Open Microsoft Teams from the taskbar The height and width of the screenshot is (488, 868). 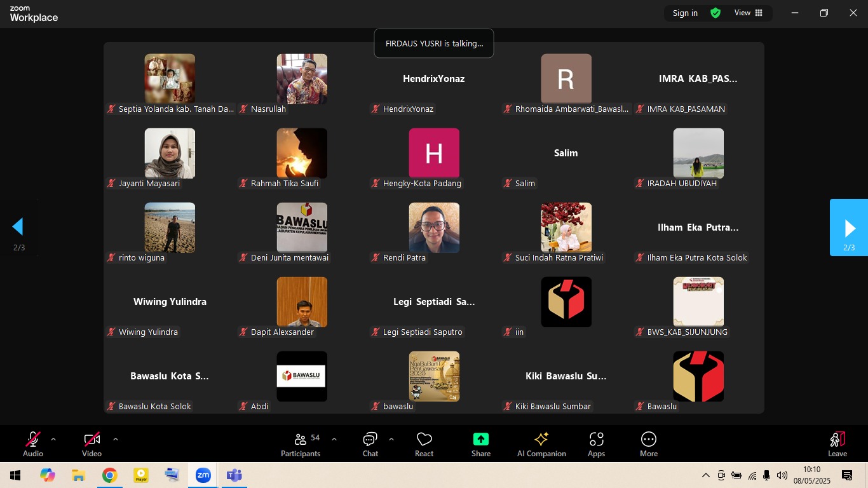(x=234, y=475)
